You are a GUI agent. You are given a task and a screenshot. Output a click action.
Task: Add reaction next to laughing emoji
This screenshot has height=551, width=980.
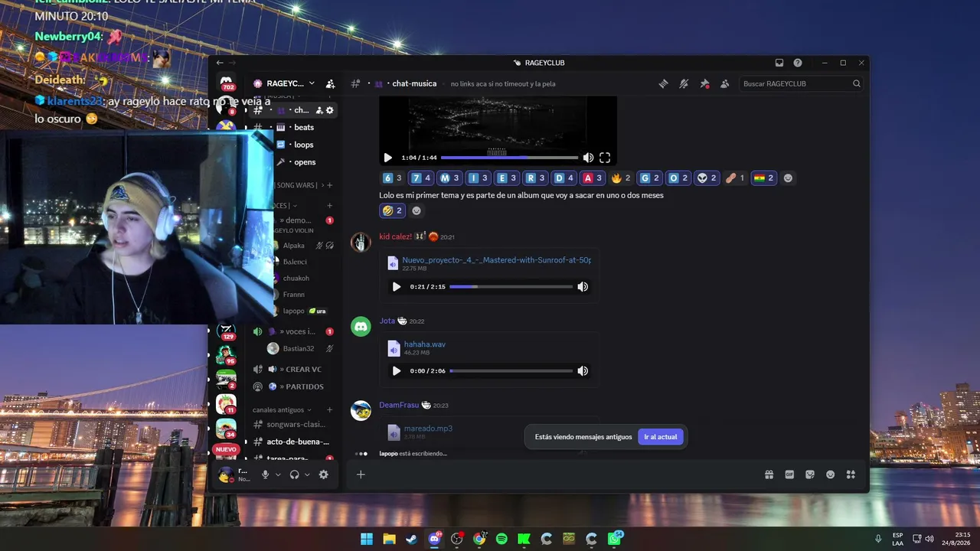tap(416, 210)
